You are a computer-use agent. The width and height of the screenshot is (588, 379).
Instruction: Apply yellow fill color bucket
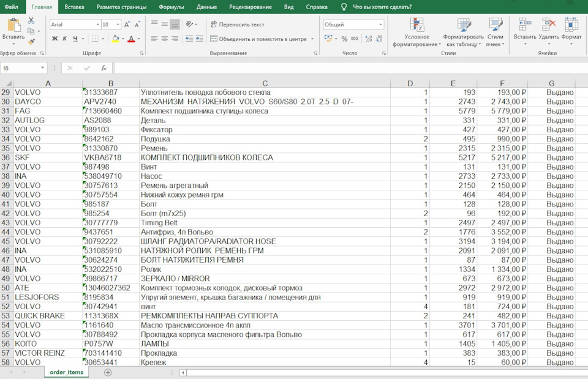pos(116,39)
